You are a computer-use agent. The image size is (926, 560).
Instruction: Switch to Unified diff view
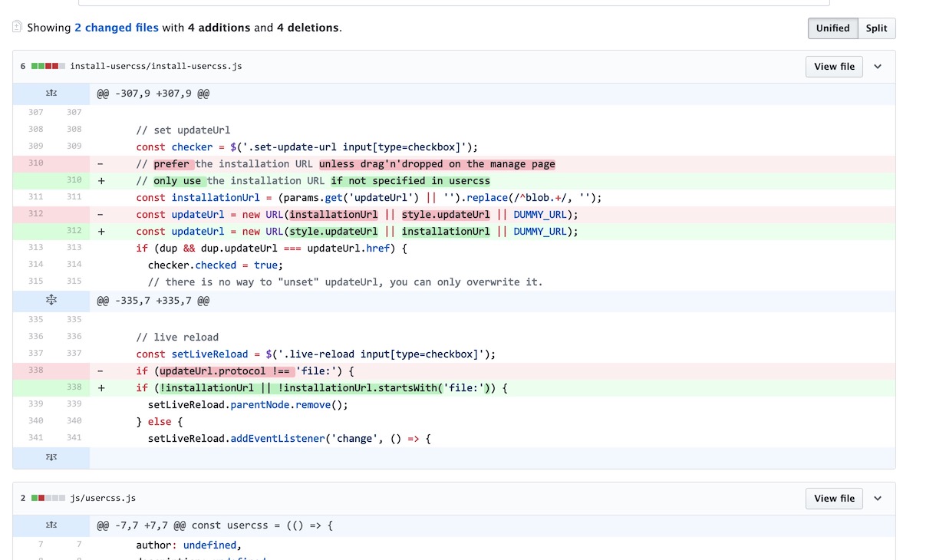coord(832,28)
